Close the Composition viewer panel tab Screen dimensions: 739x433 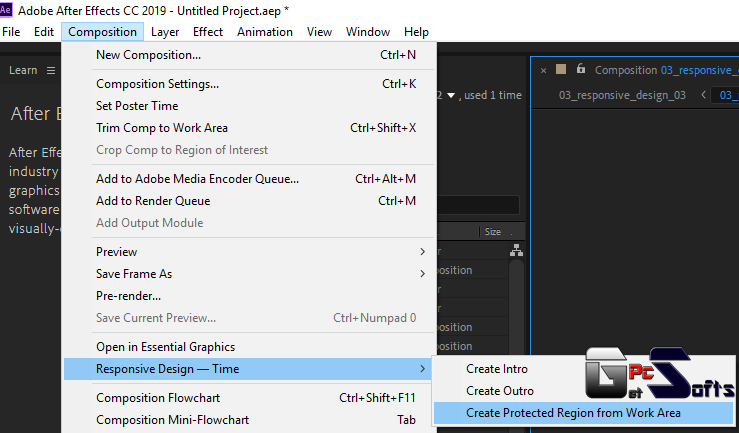pos(543,71)
